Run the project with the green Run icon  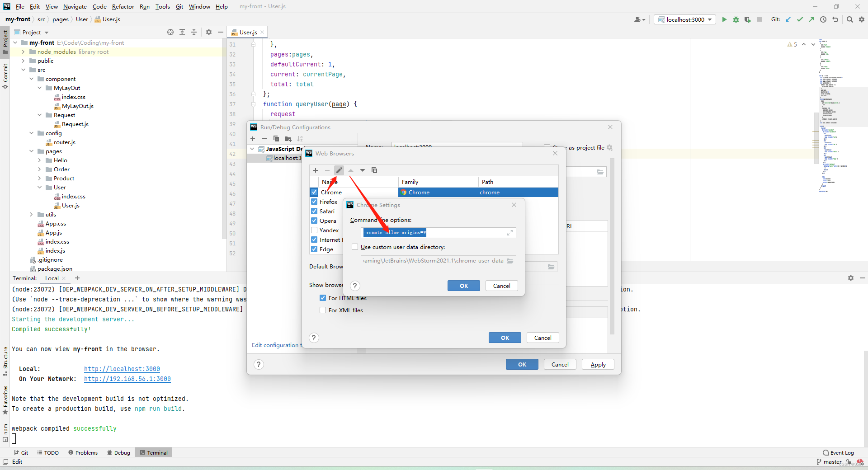coord(724,19)
